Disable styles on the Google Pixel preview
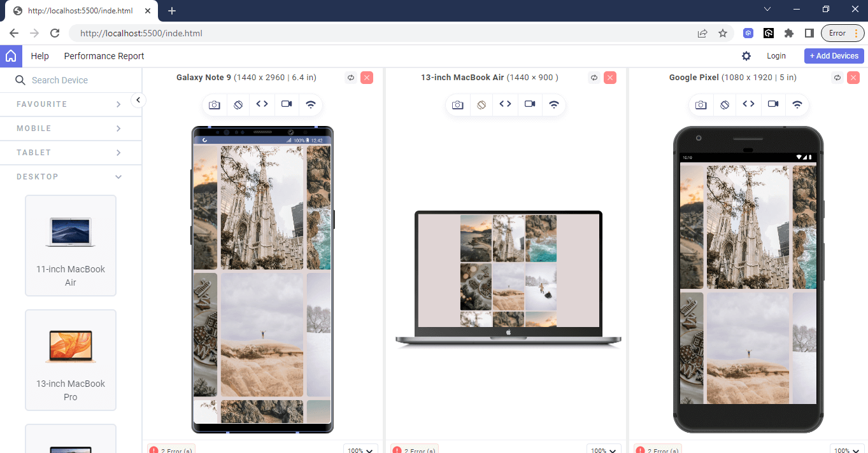The width and height of the screenshot is (868, 453). (x=724, y=104)
